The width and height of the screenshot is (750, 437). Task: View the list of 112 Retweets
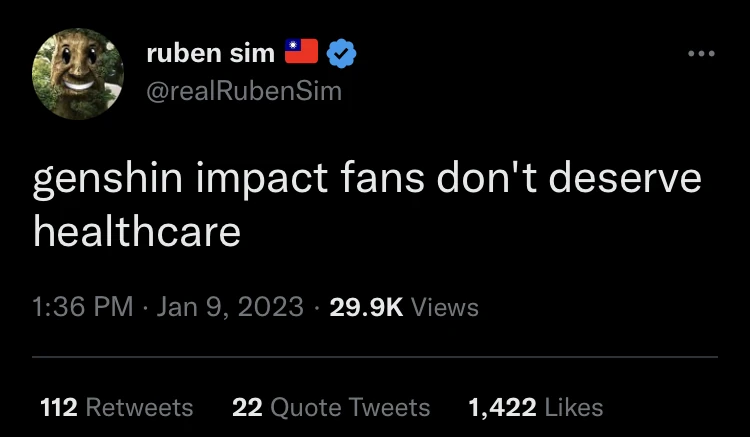pos(116,407)
